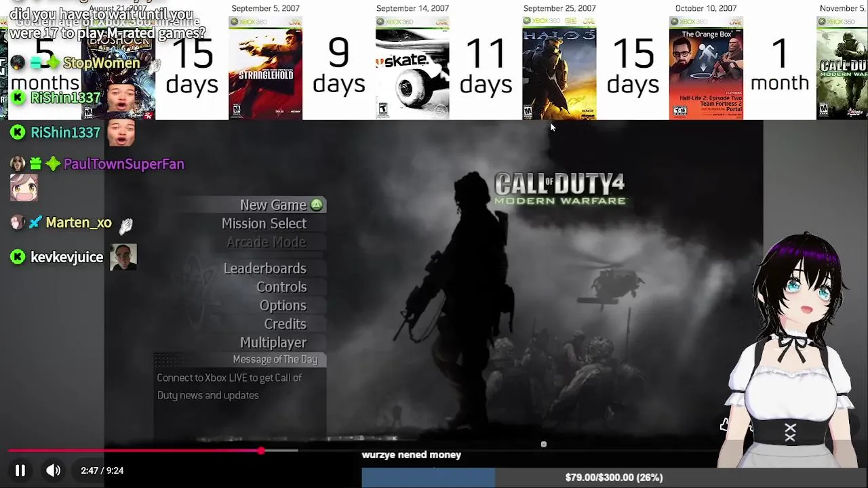Viewport: 868px width, 488px height.
Task: Select New Game in Call of Duty menu
Action: point(273,205)
